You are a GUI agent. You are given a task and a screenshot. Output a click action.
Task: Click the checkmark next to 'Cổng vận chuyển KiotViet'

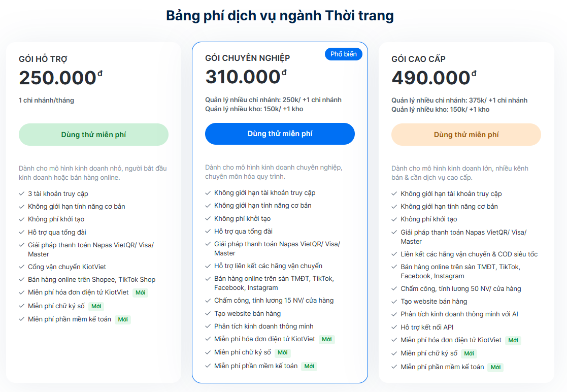[x=21, y=267]
